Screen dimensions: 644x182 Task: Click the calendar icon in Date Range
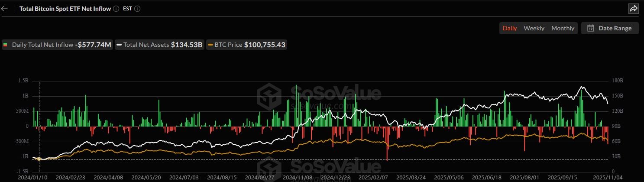click(x=590, y=28)
